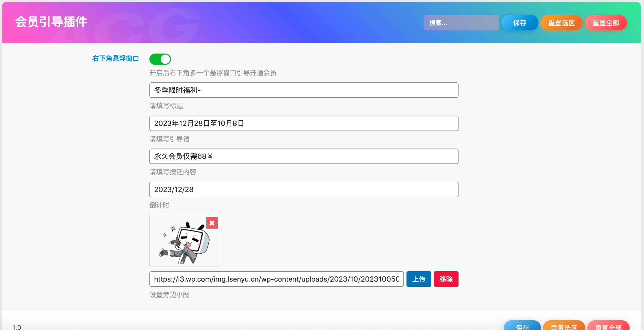
Task: Save settings with the top 保存 button
Action: pos(520,23)
